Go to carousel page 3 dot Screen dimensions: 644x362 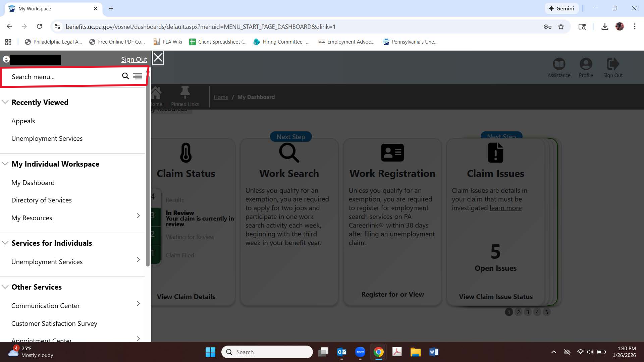[528, 312]
